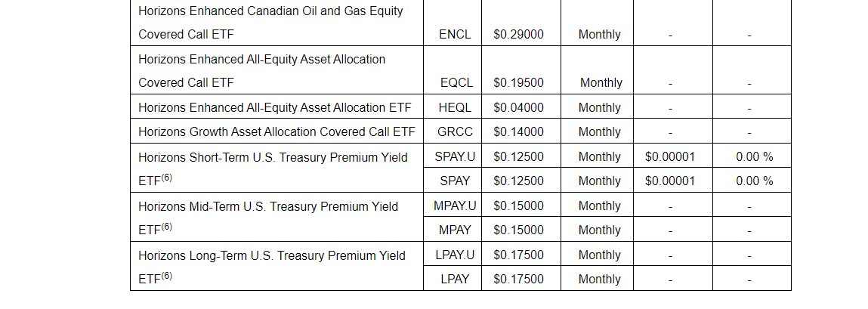The image size is (868, 309).
Task: Select the $0.29000 distribution amount
Action: click(x=518, y=34)
